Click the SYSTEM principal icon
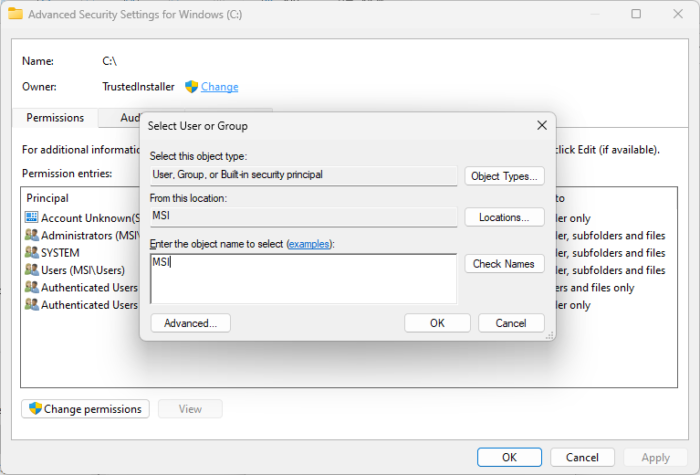700x475 pixels. click(31, 253)
